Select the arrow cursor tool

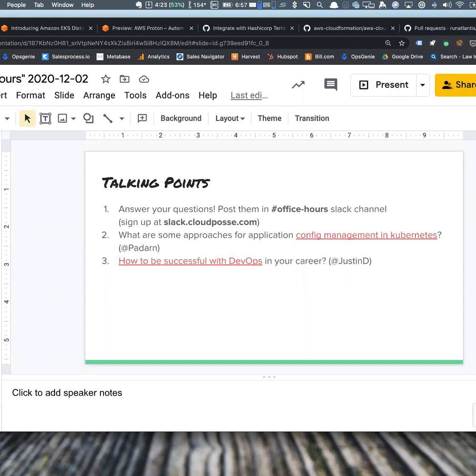pos(28,118)
